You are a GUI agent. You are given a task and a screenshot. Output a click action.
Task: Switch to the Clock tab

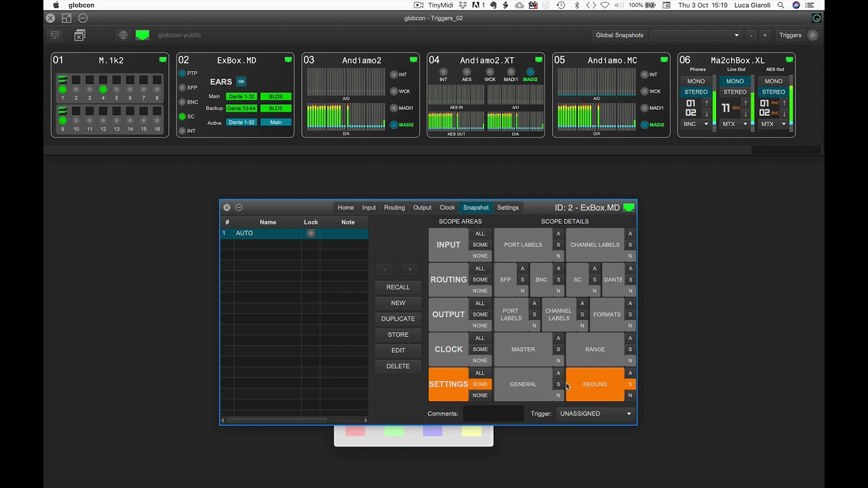(448, 207)
